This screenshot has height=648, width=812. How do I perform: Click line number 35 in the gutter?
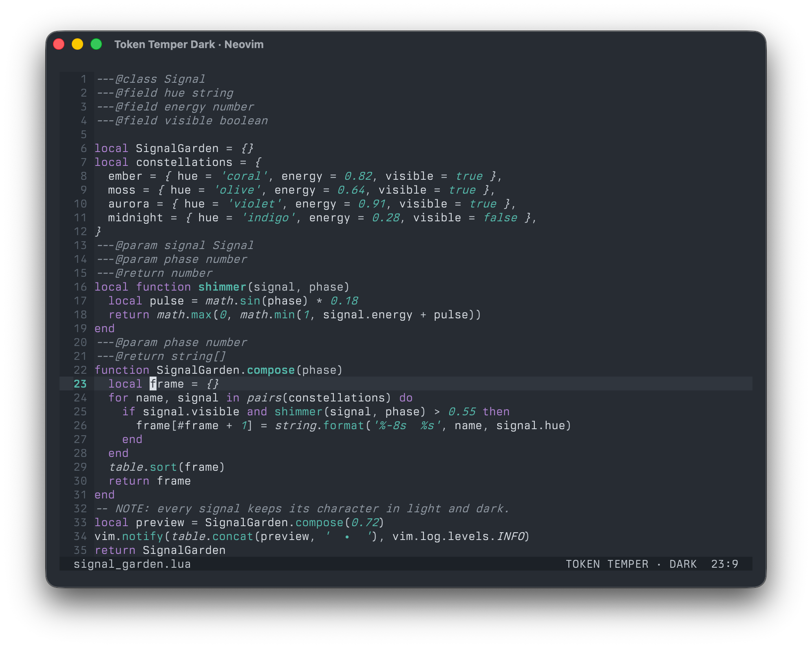click(80, 550)
